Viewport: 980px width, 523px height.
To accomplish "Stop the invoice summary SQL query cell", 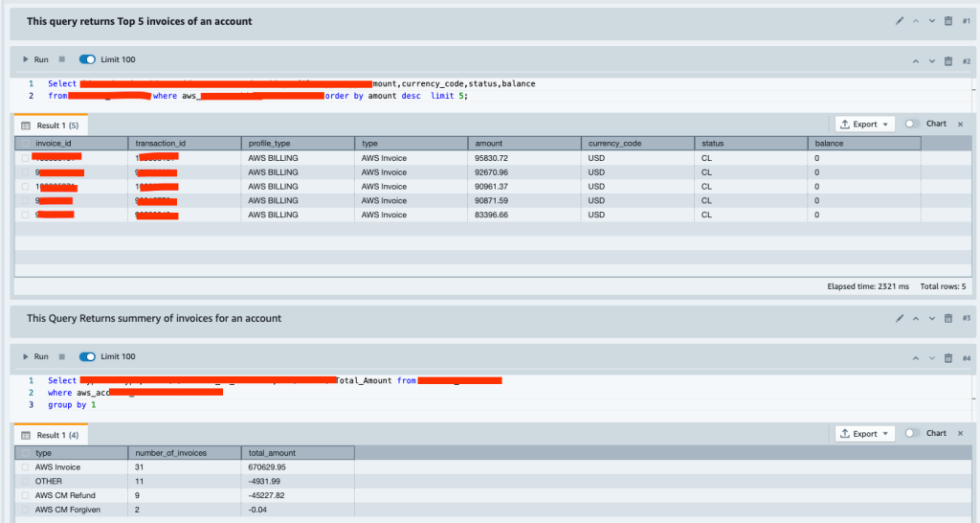I will 62,356.
